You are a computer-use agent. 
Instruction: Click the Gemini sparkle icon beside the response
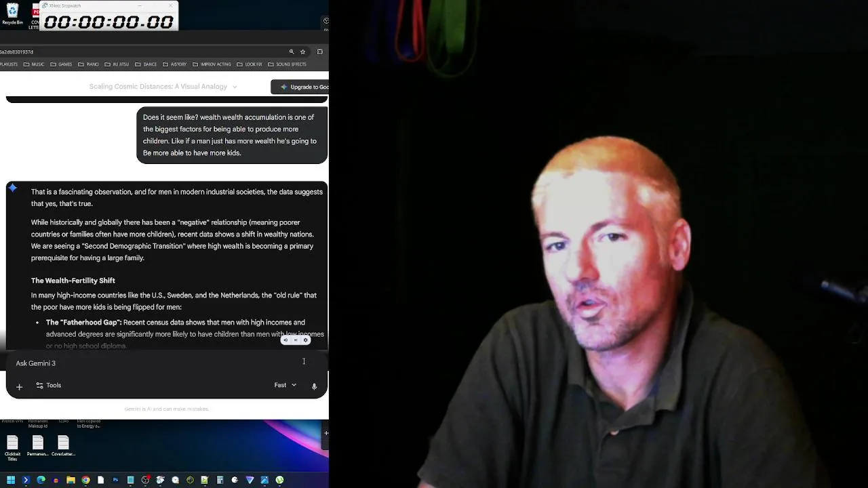pyautogui.click(x=13, y=188)
